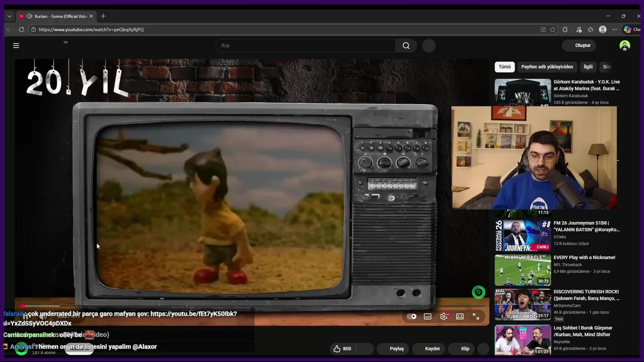Screen dimensions: 644x362
Task: Open 'DISCOVERING TURKISH ROCK!' video title
Action: point(586,295)
